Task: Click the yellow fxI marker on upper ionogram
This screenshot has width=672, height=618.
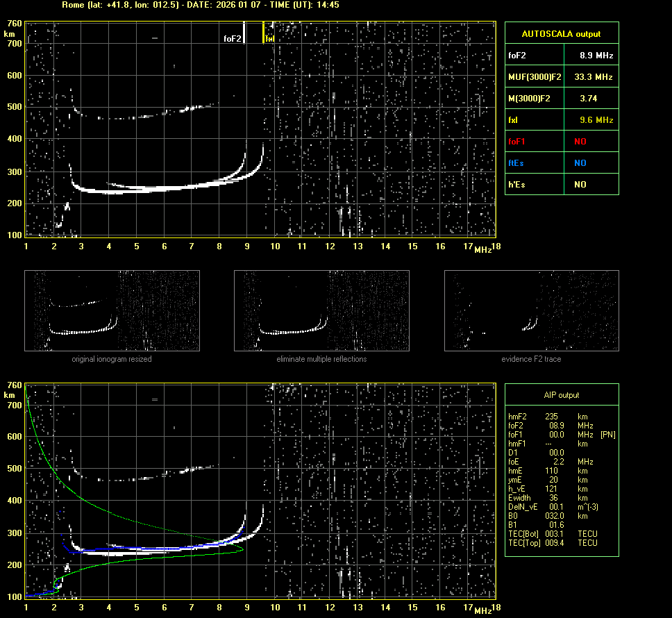Action: click(269, 39)
